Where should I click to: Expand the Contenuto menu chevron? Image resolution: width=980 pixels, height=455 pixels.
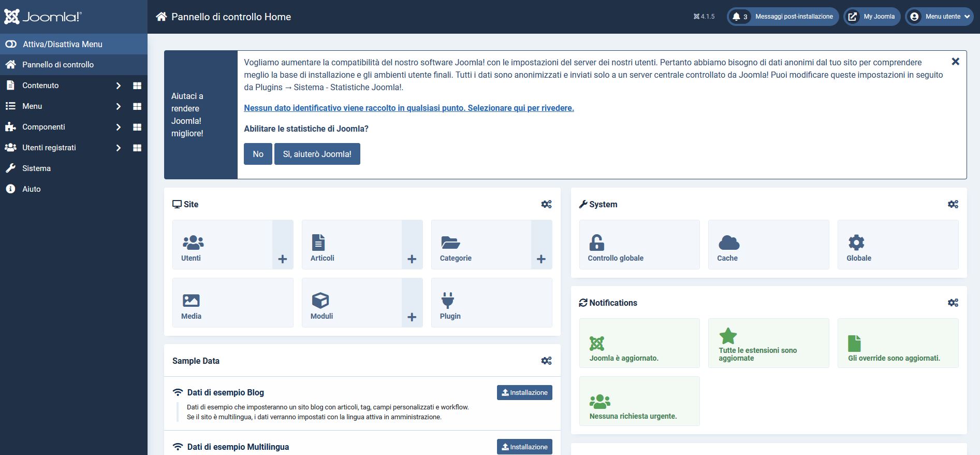point(119,86)
